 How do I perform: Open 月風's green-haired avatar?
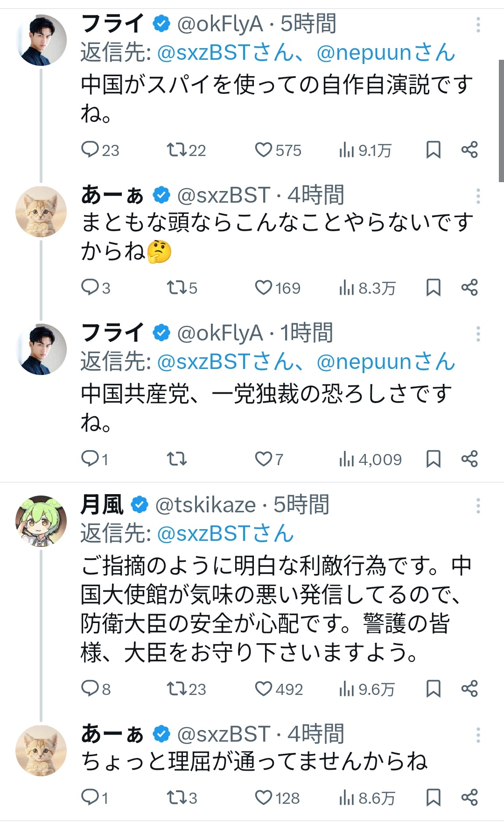coord(41,520)
